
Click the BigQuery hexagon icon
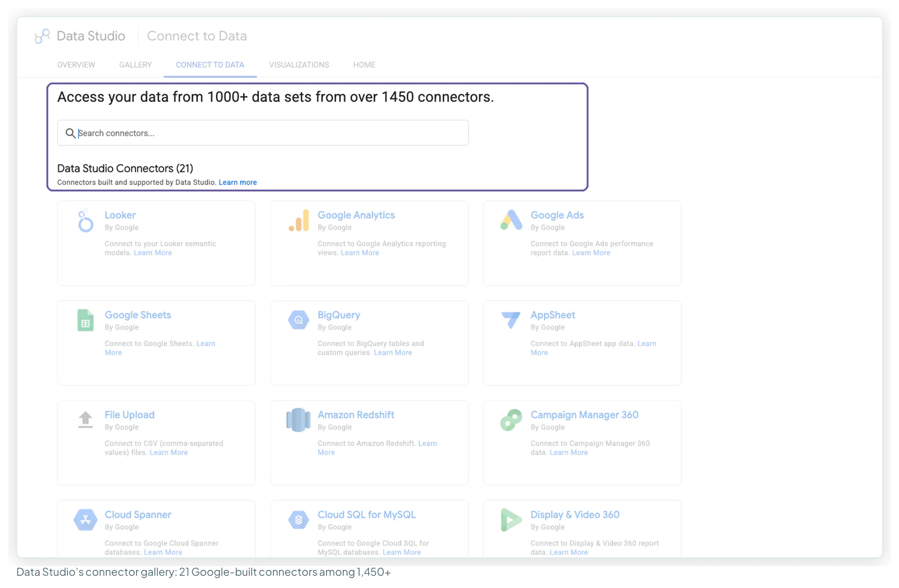(299, 320)
